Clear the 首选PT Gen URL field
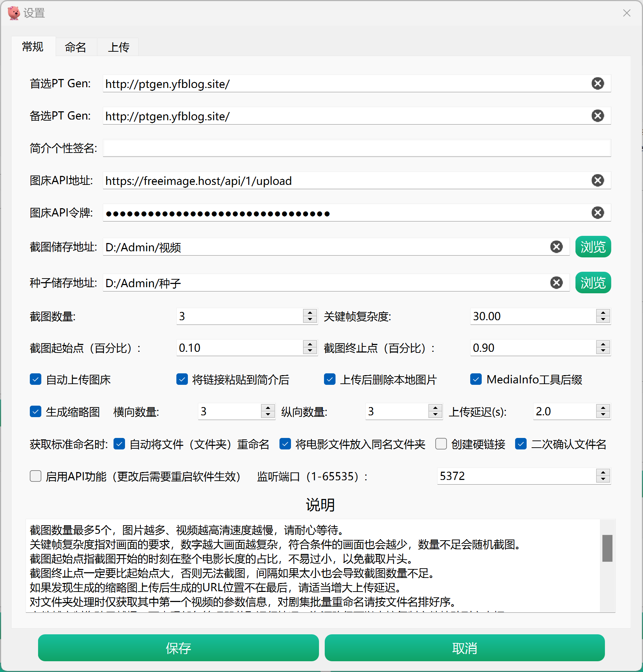643x672 pixels. [597, 84]
